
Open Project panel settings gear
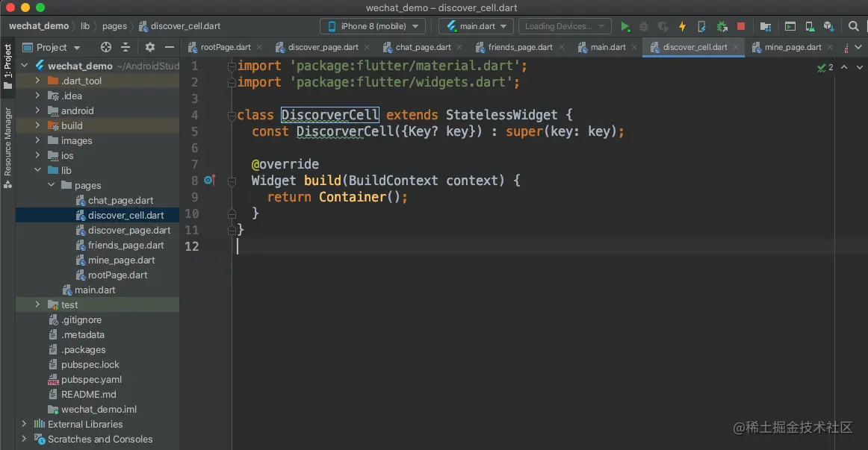150,47
